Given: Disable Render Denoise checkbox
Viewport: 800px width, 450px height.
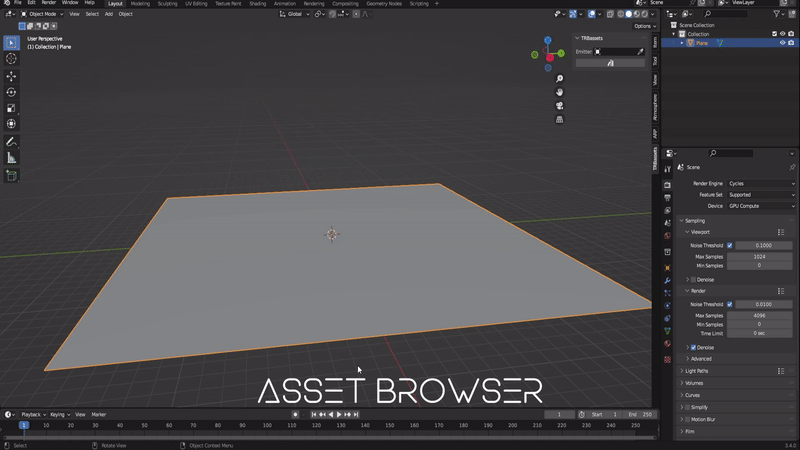Looking at the screenshot, I should [693, 347].
